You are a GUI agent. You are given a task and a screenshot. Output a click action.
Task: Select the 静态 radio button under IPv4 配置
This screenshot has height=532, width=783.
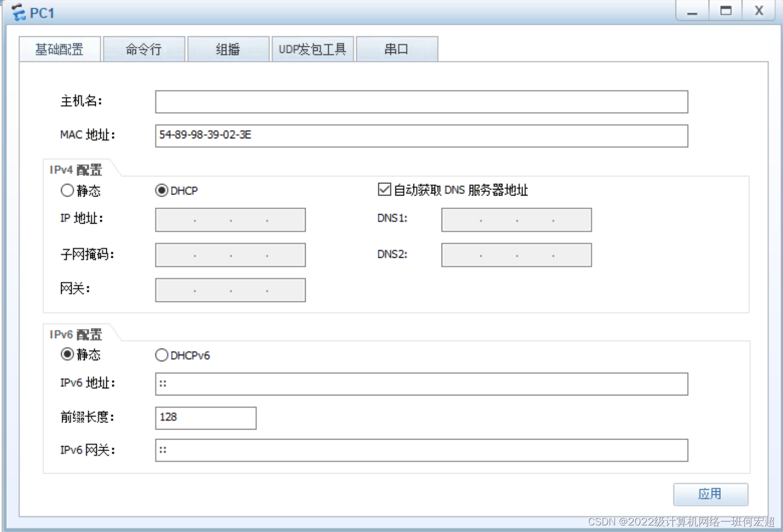[67, 190]
